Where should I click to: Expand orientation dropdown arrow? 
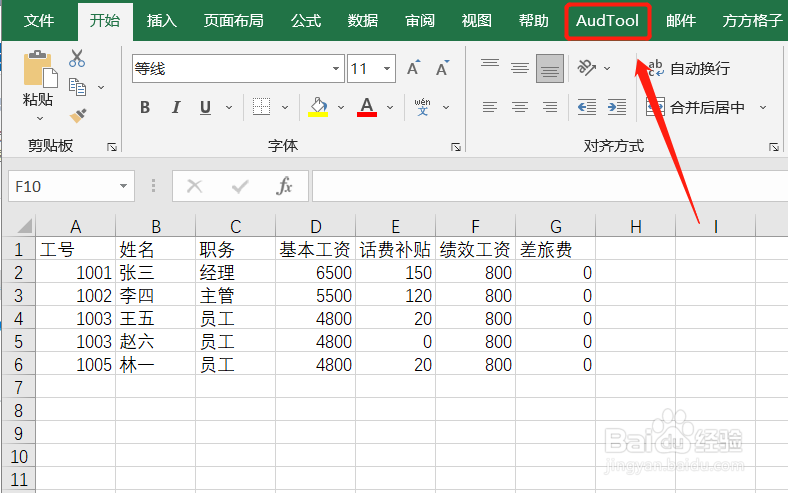607,68
